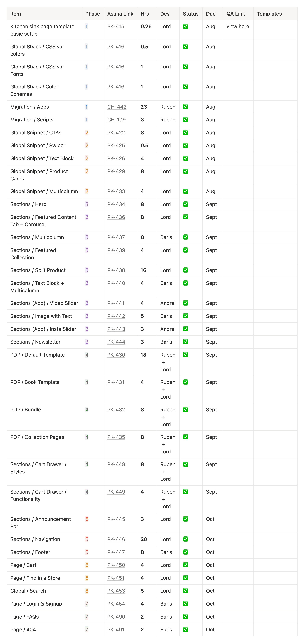305x644 pixels.
Task: Click the status checkmark for Global Snippet / Swiper
Action: pos(185,145)
